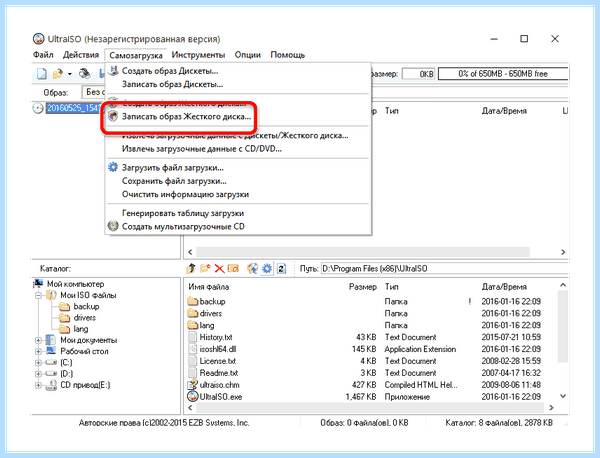Click the Open CD/DVD toolbar icon
The width and height of the screenshot is (600, 458).
[85, 73]
